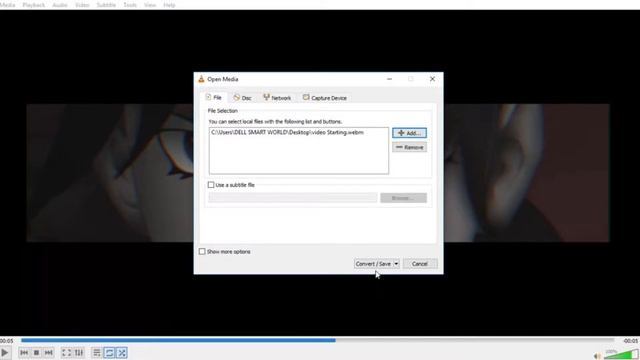
Task: Show the playlist icon
Action: [97, 353]
